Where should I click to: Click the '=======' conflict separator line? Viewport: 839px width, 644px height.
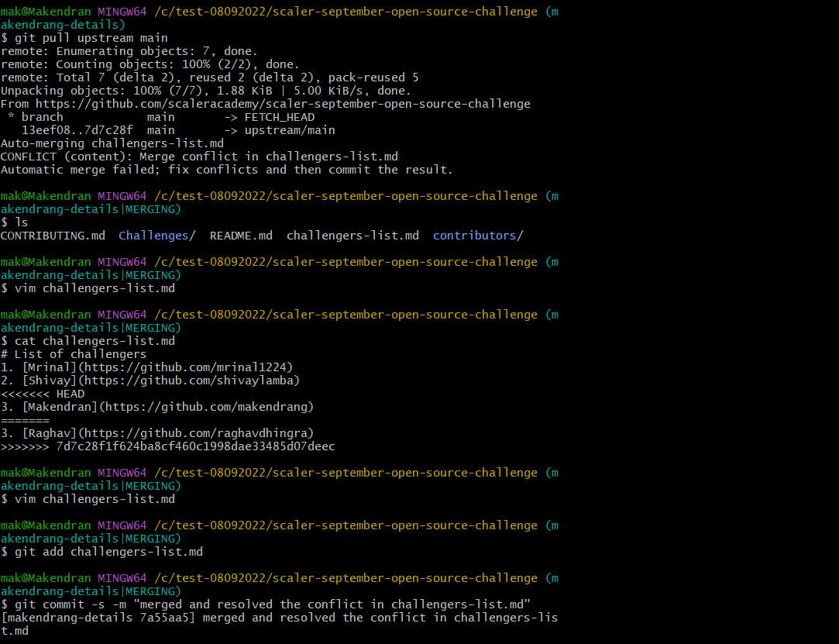pyautogui.click(x=25, y=420)
